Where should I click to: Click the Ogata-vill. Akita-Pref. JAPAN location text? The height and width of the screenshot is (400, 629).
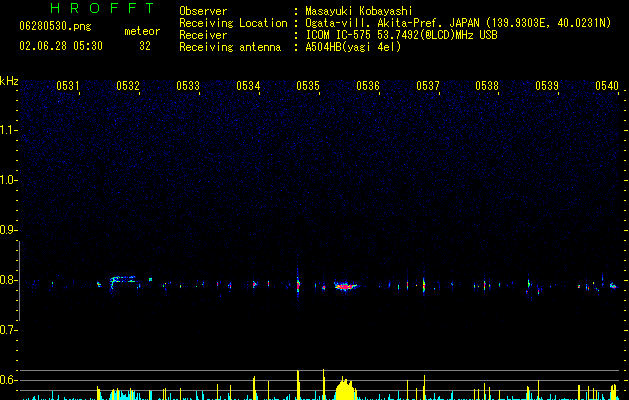(x=458, y=23)
